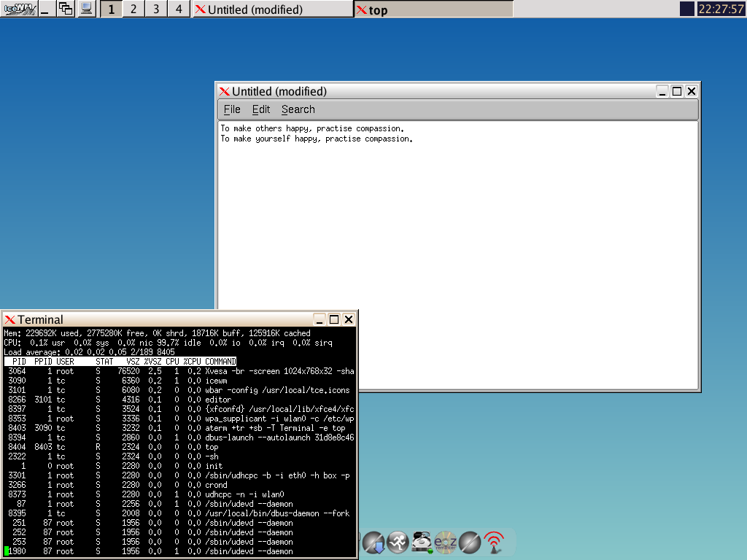The width and height of the screenshot is (747, 560).
Task: Minimize the Terminal window
Action: pyautogui.click(x=320, y=319)
